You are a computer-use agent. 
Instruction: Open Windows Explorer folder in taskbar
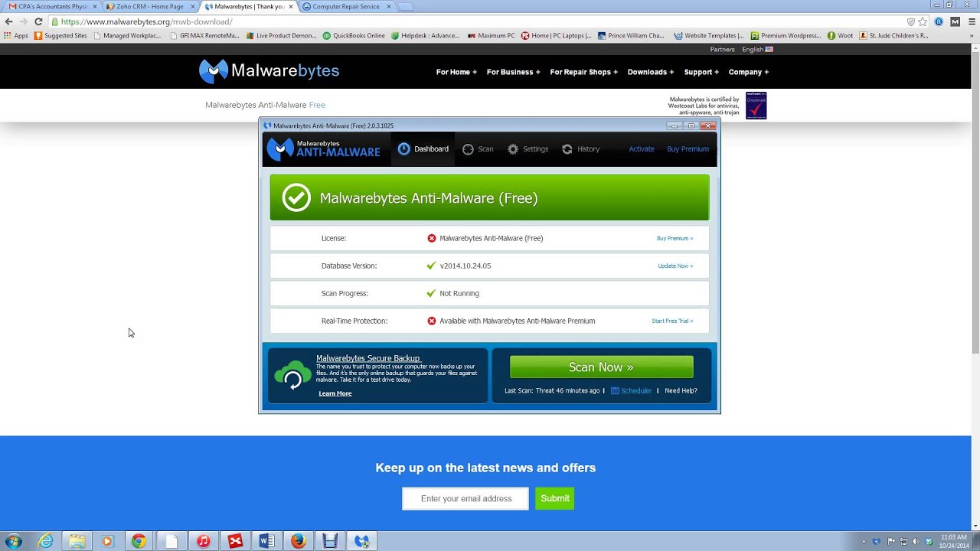[x=77, y=541]
